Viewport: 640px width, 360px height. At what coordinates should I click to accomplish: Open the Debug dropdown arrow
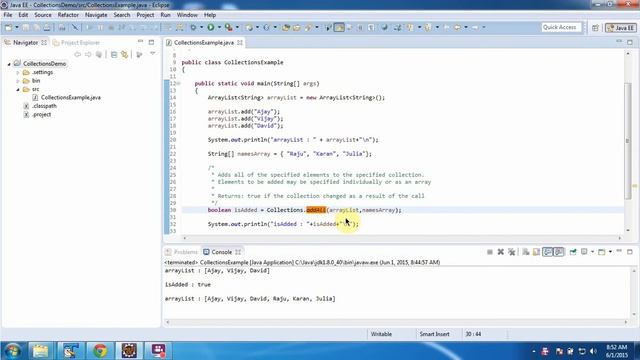click(x=202, y=27)
